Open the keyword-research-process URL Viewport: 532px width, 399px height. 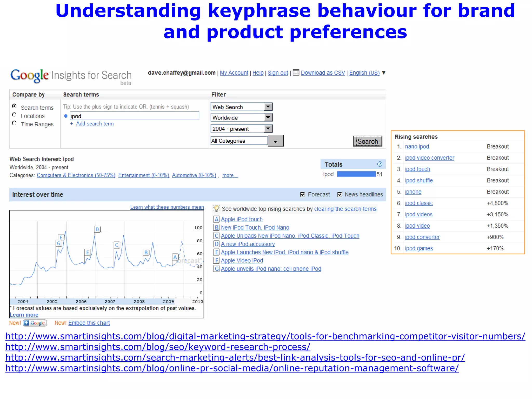click(x=158, y=347)
